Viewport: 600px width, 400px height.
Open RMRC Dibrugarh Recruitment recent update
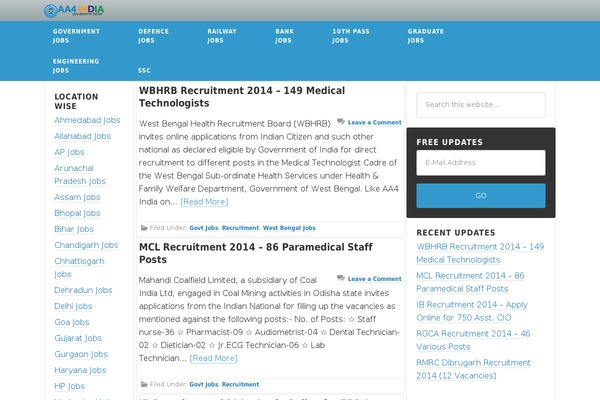[x=474, y=369]
